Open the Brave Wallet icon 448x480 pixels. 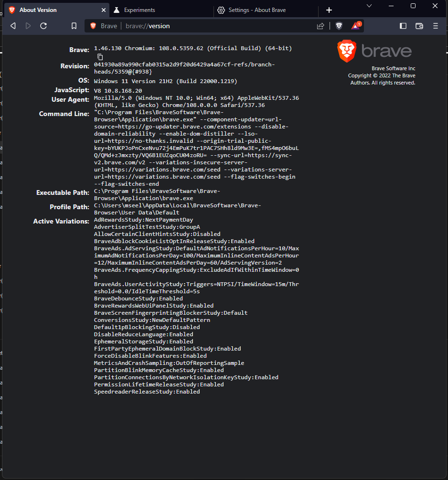(x=419, y=26)
